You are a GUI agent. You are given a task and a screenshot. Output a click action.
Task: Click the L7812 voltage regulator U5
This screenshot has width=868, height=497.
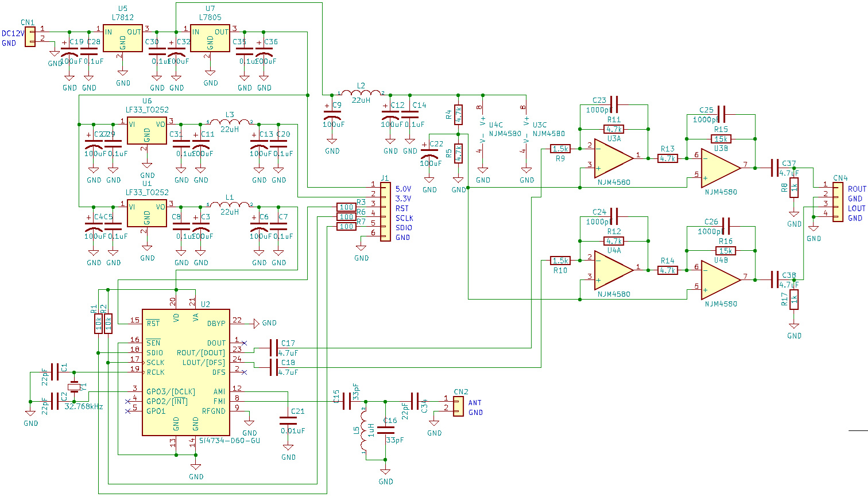[122, 38]
